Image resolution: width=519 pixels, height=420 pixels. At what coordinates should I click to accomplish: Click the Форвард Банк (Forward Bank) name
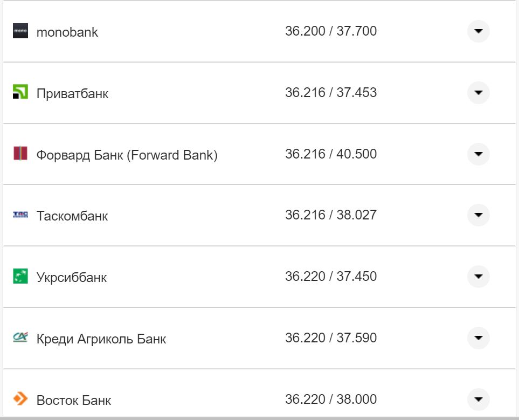tap(127, 155)
